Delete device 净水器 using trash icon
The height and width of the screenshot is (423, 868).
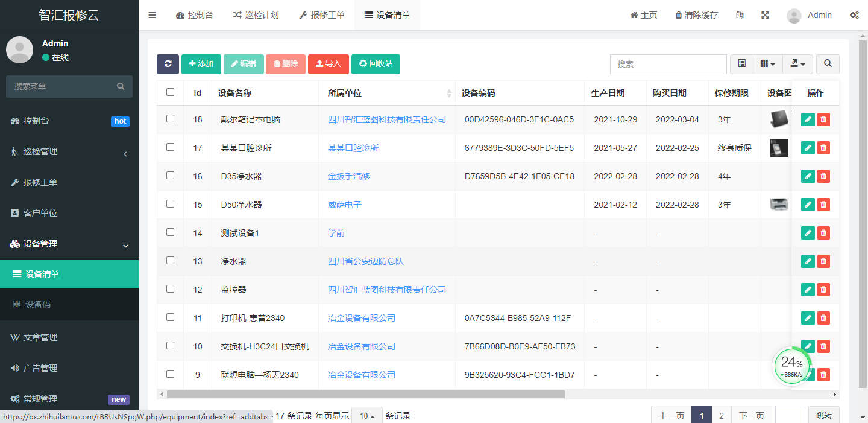click(823, 261)
